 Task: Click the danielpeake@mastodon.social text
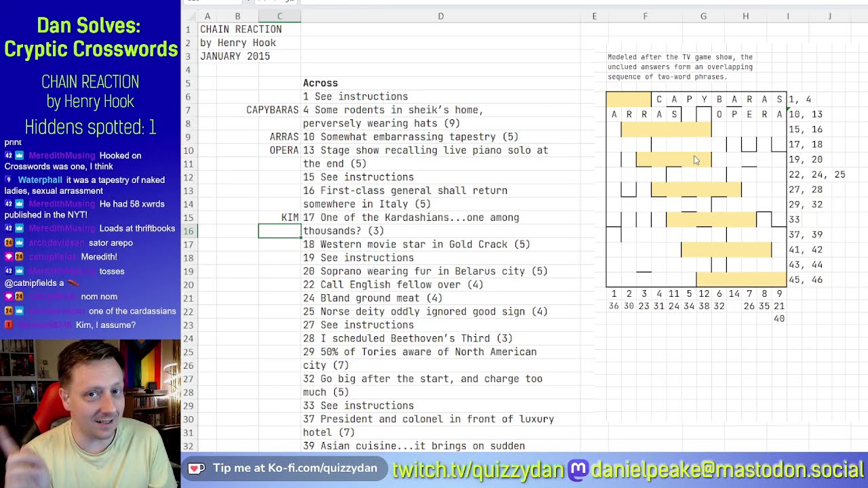pos(727,469)
